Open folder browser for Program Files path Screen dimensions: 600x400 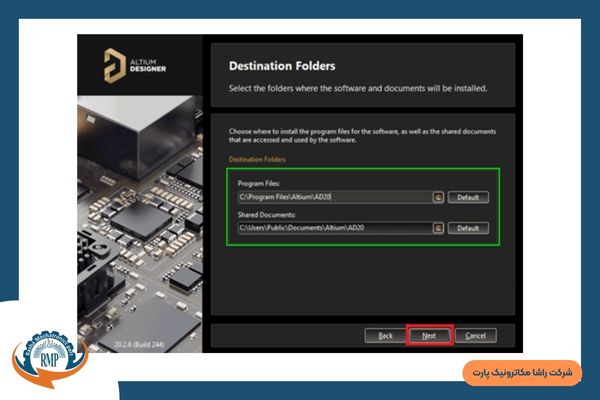point(437,197)
